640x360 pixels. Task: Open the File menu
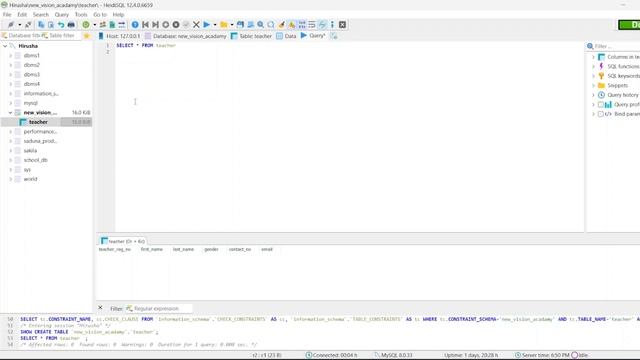click(x=7, y=15)
